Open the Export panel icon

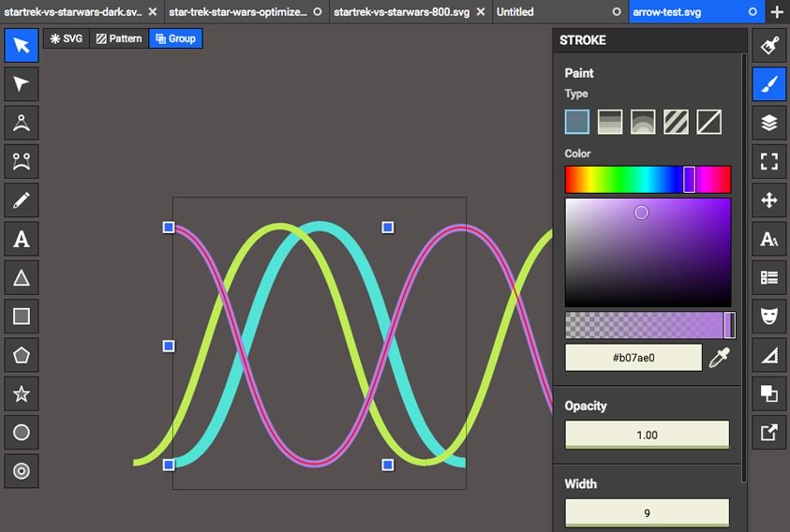coord(768,432)
